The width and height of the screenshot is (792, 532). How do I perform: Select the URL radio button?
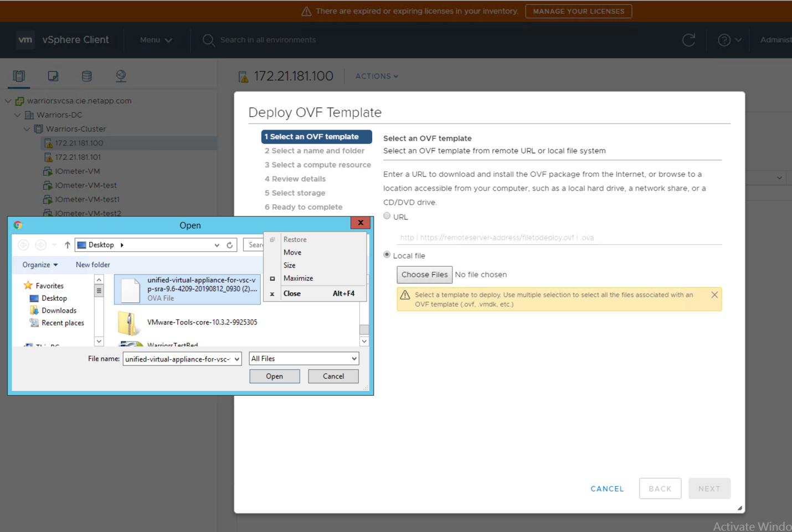[x=387, y=216]
